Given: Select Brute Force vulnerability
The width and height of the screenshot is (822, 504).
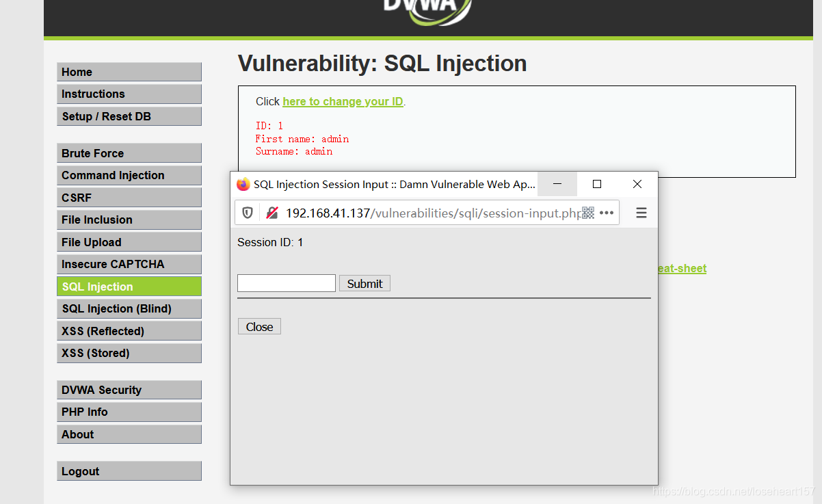Looking at the screenshot, I should 129,153.
